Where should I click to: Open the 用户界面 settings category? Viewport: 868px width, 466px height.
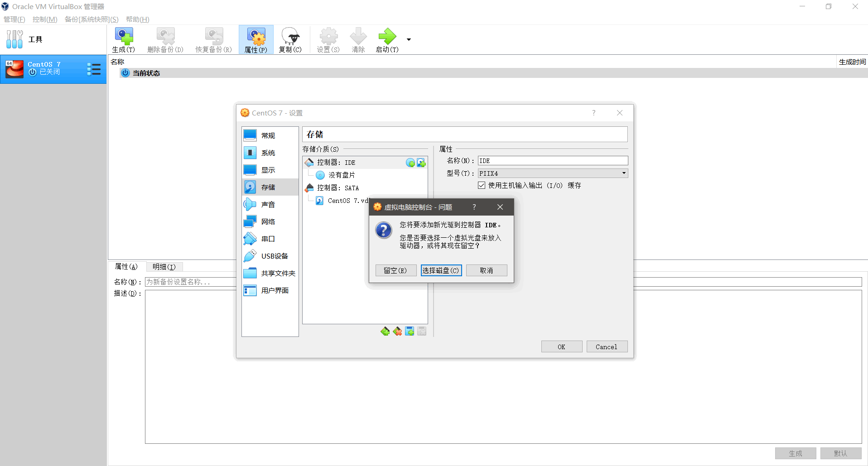(270, 290)
